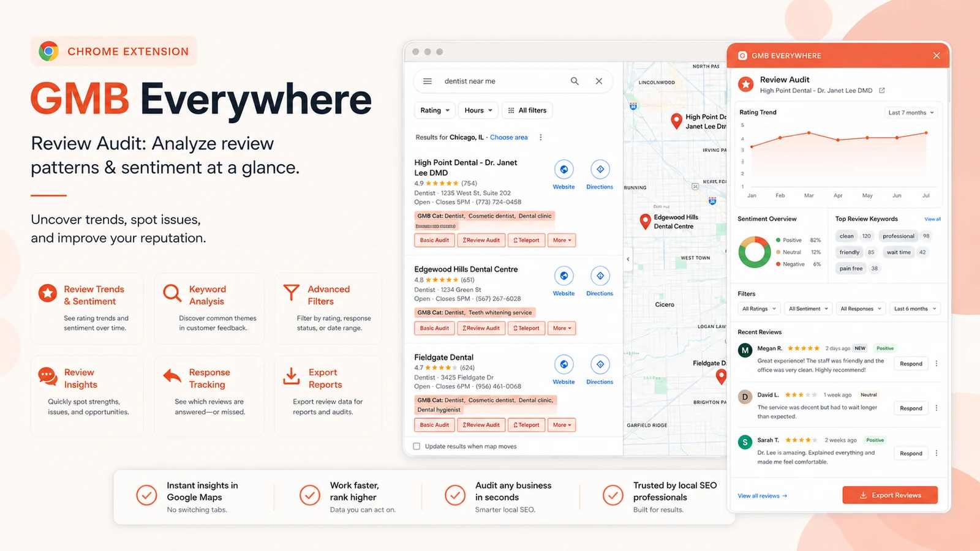980x551 pixels.
Task: Click the Advanced Filters funnel icon
Action: click(292, 293)
